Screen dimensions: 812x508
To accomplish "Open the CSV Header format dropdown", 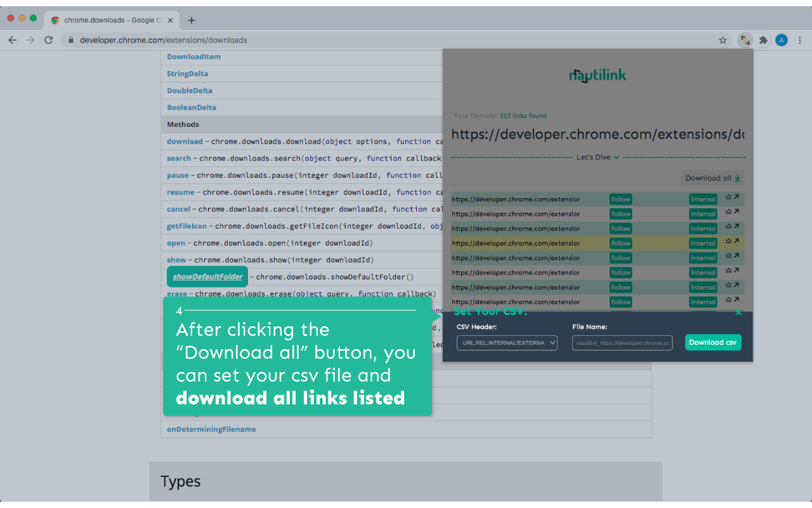I will (507, 342).
